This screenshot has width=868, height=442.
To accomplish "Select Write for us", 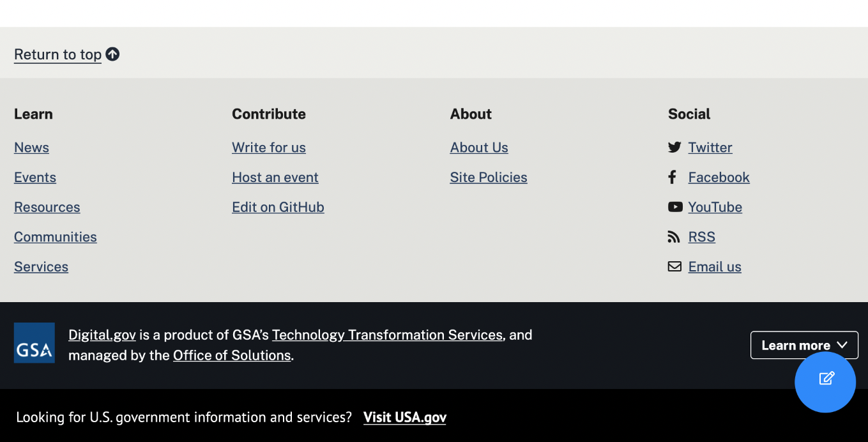I will coord(269,148).
